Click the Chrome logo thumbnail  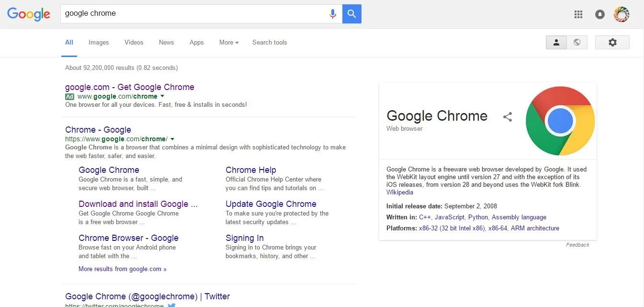[560, 121]
